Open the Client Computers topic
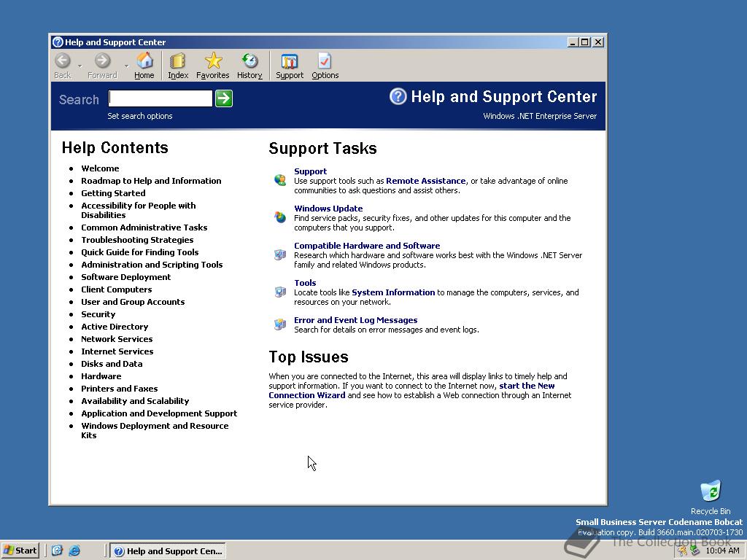This screenshot has width=747, height=560. click(116, 289)
